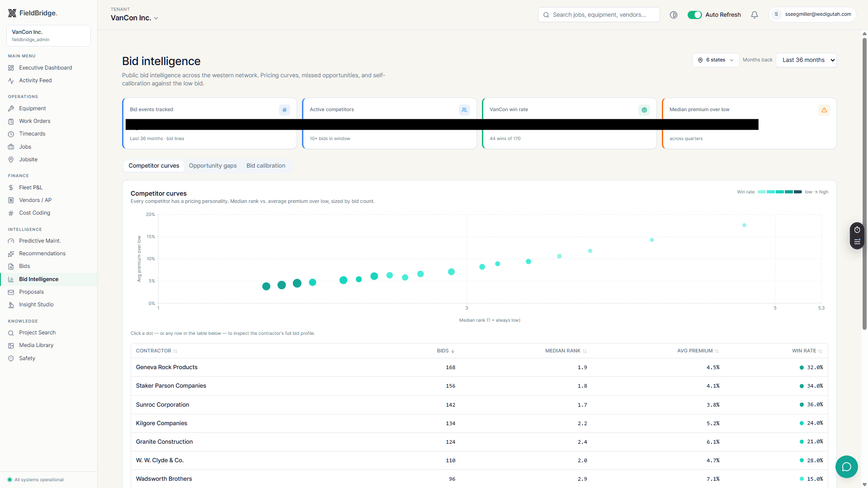Sort table by Median Rank column
This screenshot has width=868, height=488.
566,351
